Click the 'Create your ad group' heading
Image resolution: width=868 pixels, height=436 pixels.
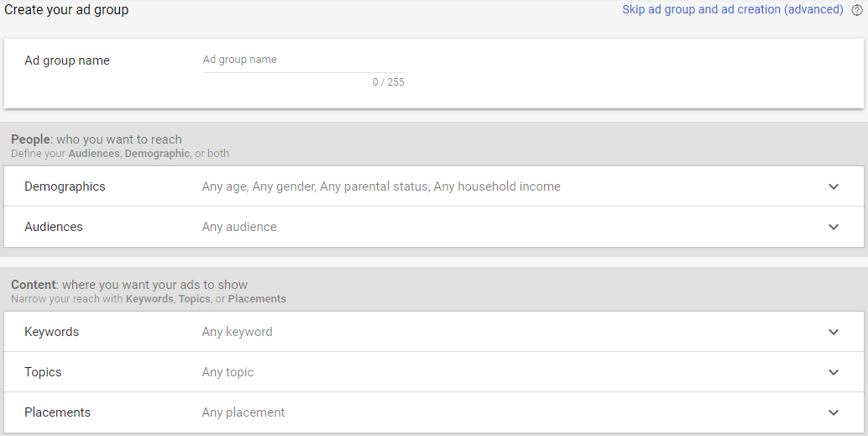click(x=66, y=10)
